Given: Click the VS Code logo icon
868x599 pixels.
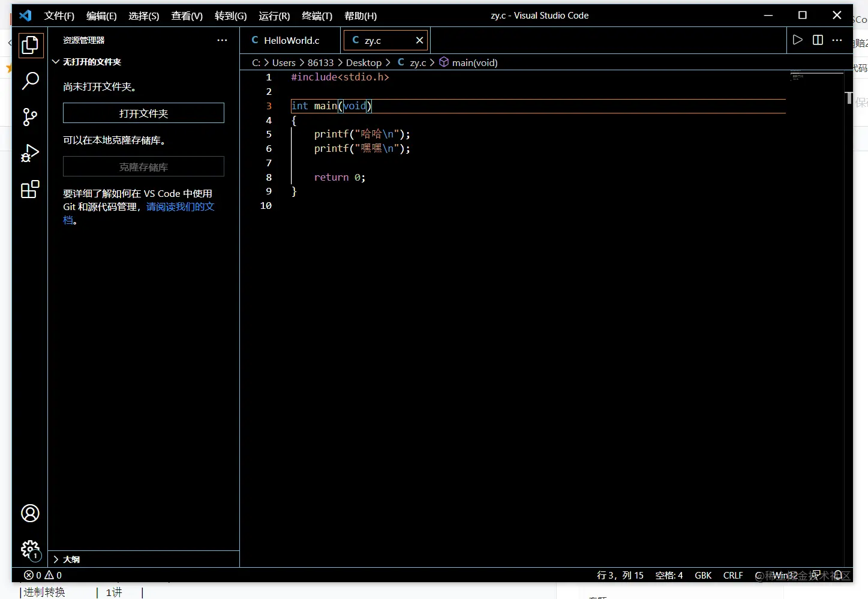Looking at the screenshot, I should pyautogui.click(x=25, y=16).
